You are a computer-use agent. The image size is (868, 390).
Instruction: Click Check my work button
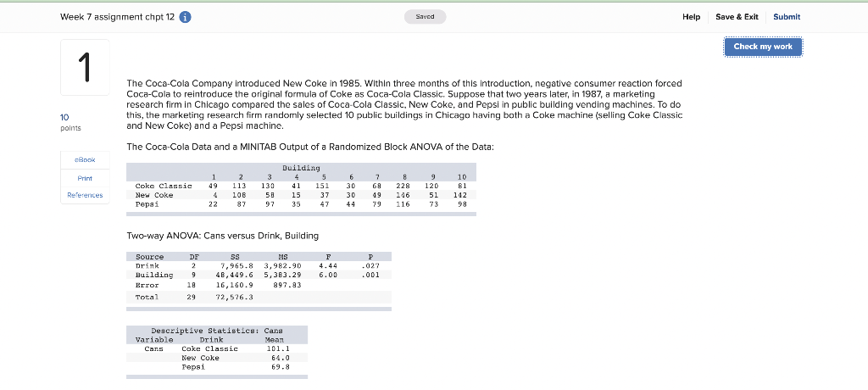763,47
